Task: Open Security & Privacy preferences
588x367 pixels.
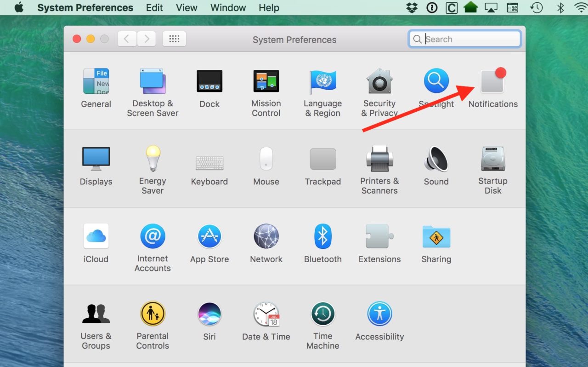Action: tap(379, 92)
